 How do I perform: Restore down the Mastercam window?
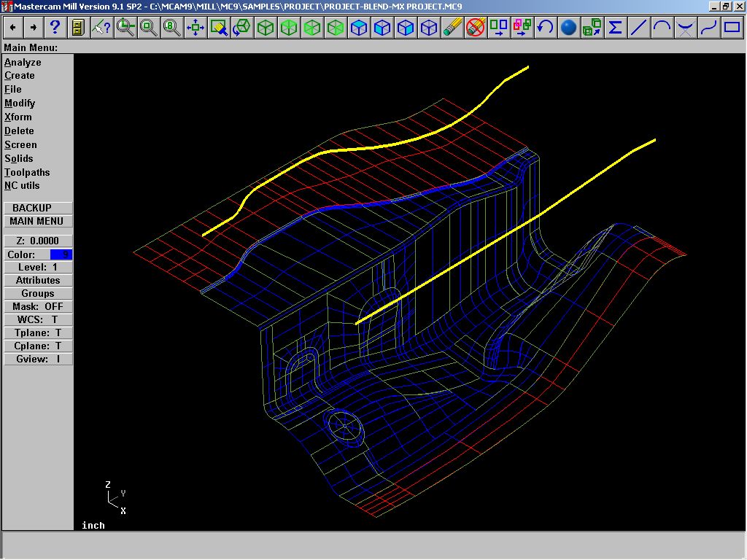(x=726, y=6)
